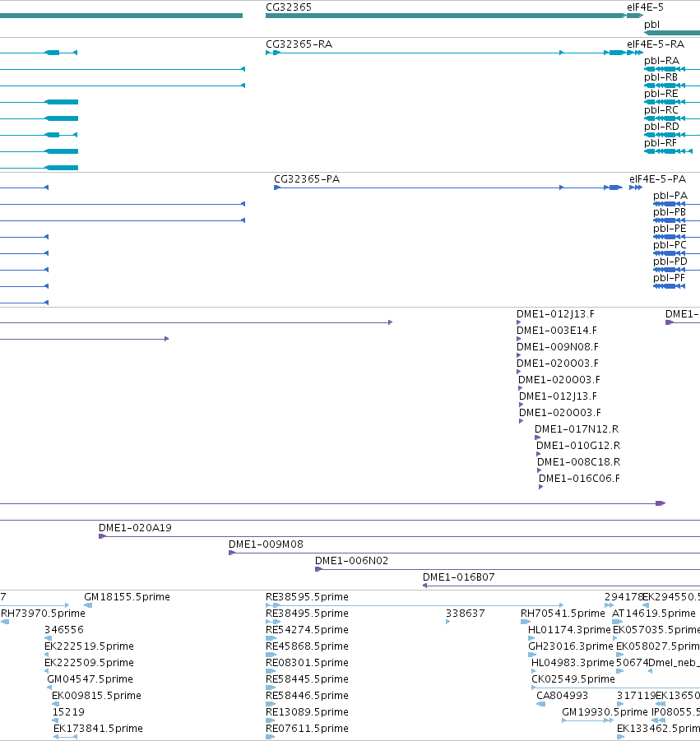700x741 pixels.
Task: Open the CG32365-RA transcript label
Action: coord(299,44)
